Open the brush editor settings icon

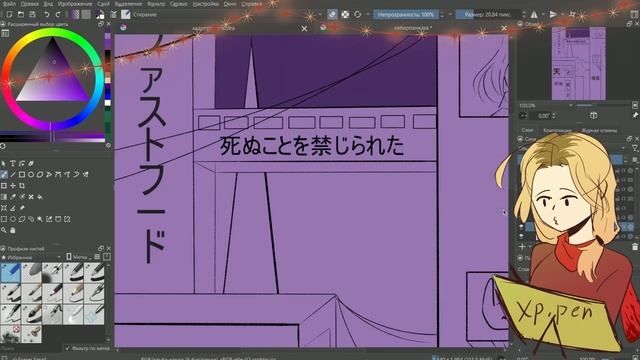113,14
